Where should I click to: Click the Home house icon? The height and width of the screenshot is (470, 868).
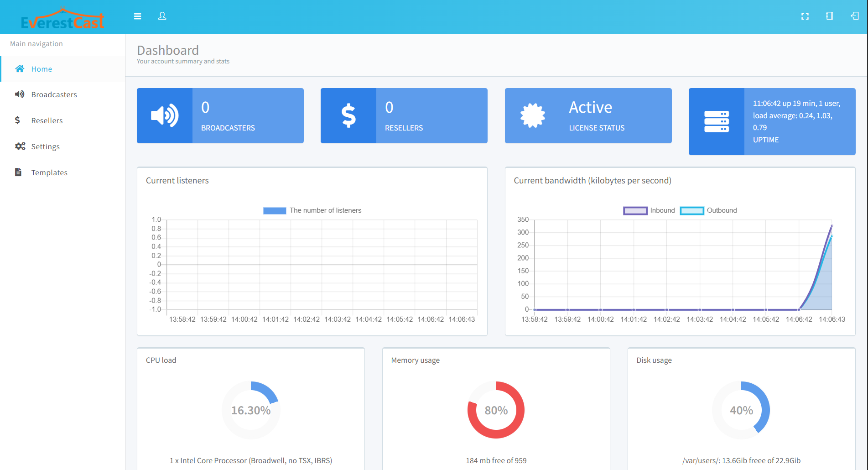20,68
